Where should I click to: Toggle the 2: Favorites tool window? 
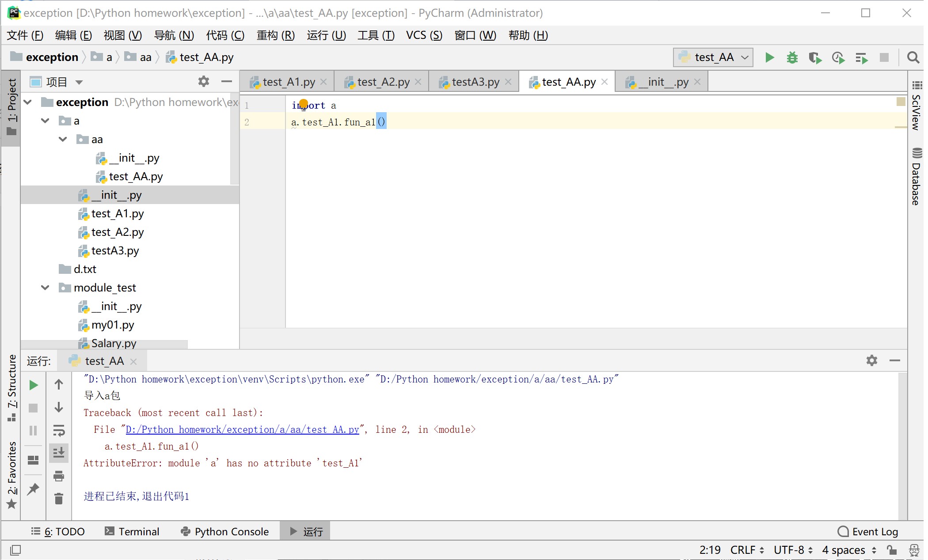coord(11,475)
